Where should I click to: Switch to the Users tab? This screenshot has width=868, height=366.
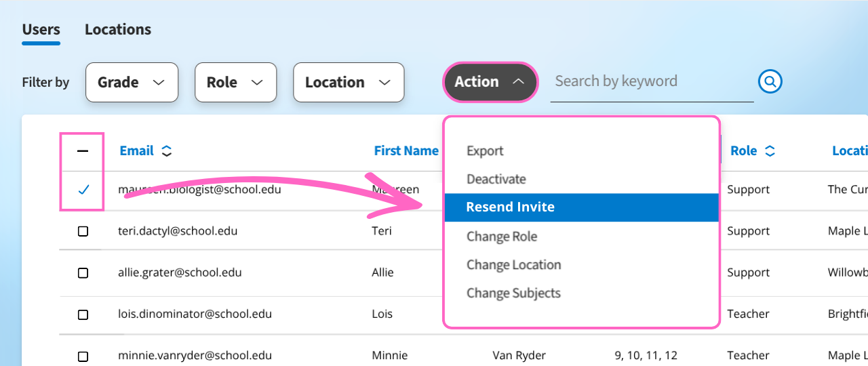pyautogui.click(x=41, y=30)
